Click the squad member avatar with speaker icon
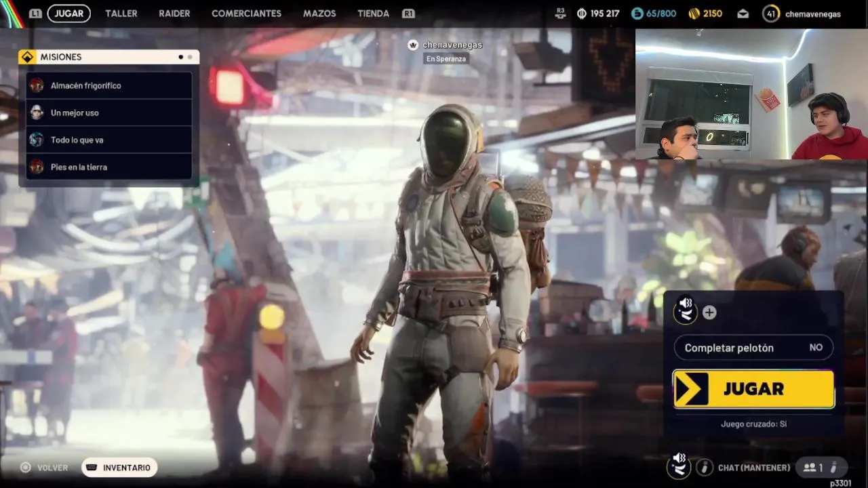868x488 pixels. 686,311
